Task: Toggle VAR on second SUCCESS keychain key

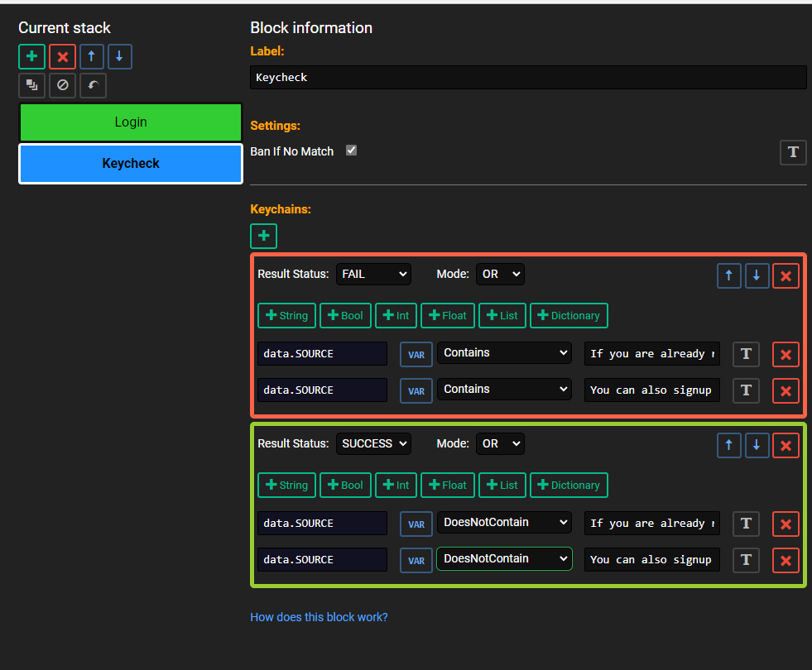Action: (416, 560)
